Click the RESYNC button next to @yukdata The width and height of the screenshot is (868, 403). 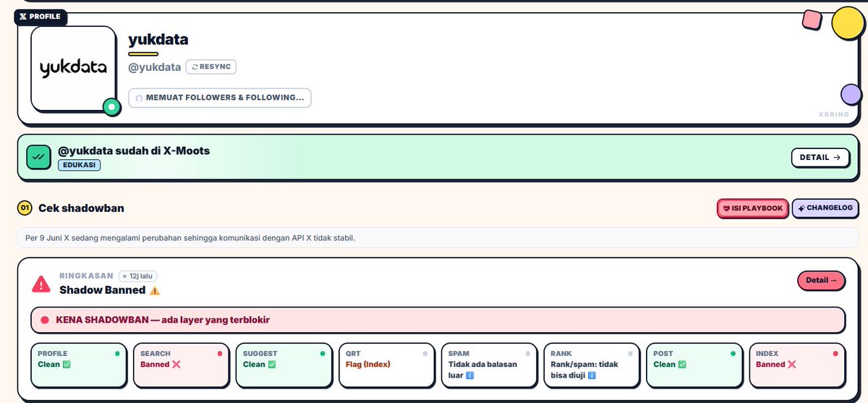tap(211, 67)
